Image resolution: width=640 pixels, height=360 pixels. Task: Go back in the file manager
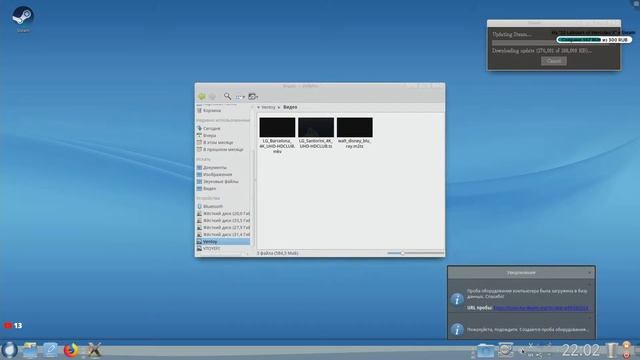coord(202,97)
